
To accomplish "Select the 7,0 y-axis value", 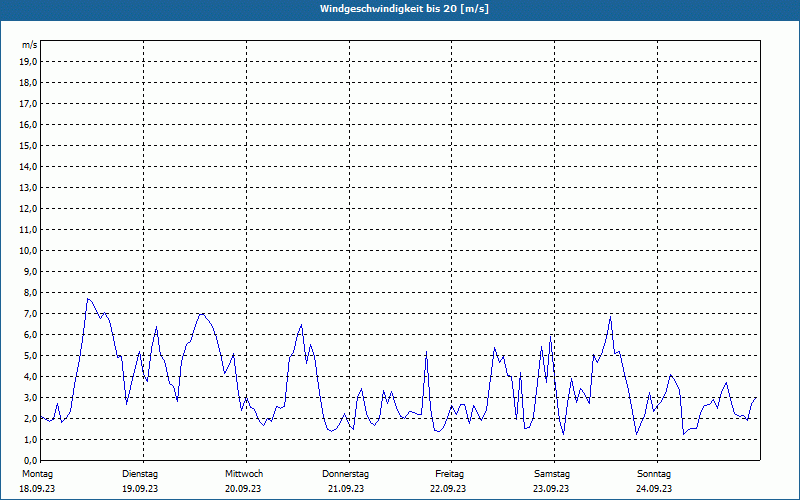I will pos(31,313).
